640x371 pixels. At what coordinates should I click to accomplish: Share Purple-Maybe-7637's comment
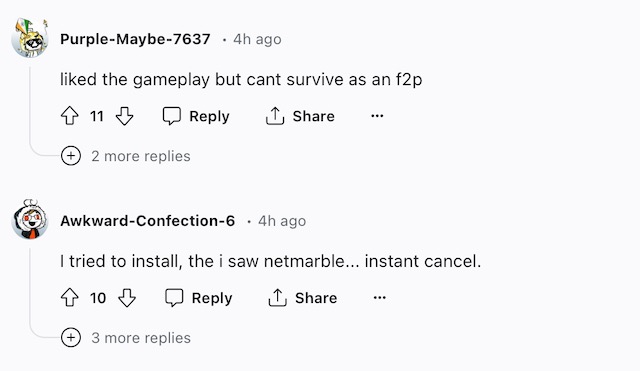tap(300, 116)
